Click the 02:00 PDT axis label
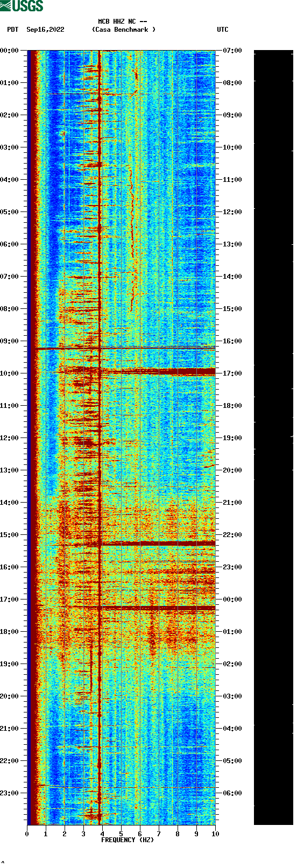Screen dimensions: 297x868 [x=9, y=115]
